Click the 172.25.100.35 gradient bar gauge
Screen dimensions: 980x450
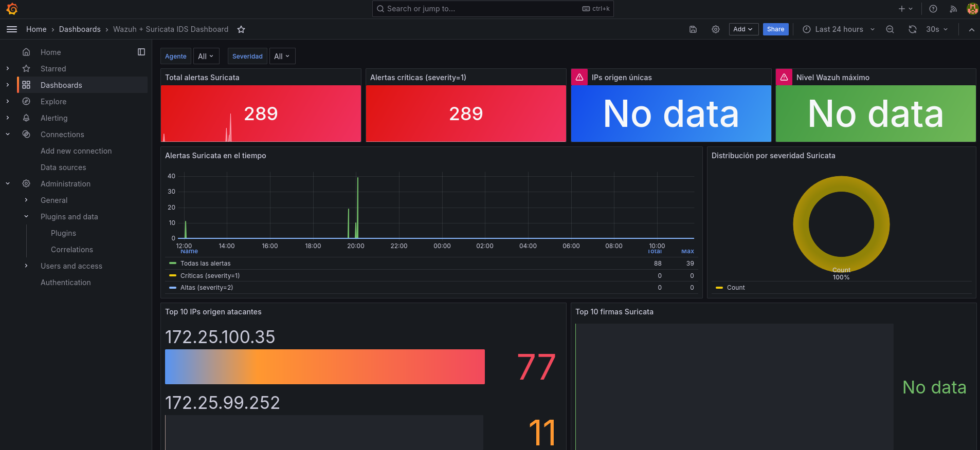(325, 367)
